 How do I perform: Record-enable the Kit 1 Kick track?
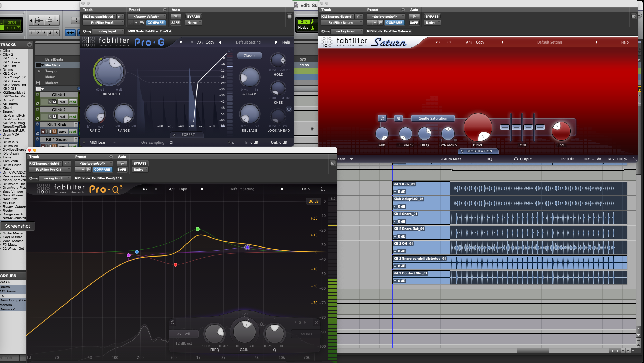click(43, 132)
